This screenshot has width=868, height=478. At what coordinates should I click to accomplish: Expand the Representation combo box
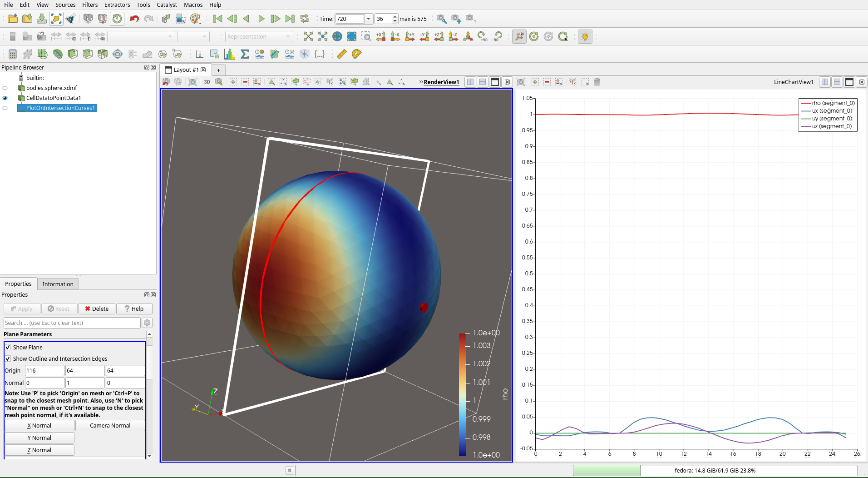pos(259,36)
